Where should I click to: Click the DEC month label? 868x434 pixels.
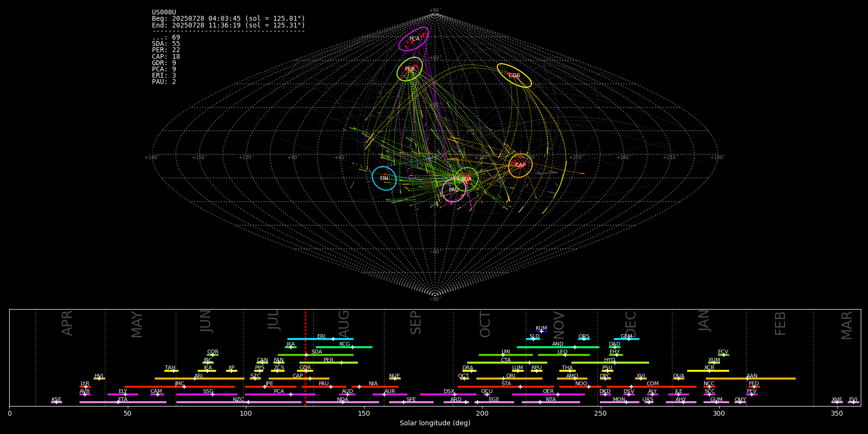click(x=631, y=324)
